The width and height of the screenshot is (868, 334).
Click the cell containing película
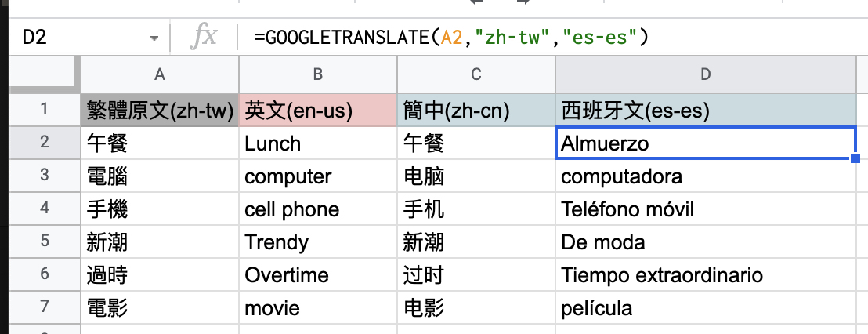(705, 308)
